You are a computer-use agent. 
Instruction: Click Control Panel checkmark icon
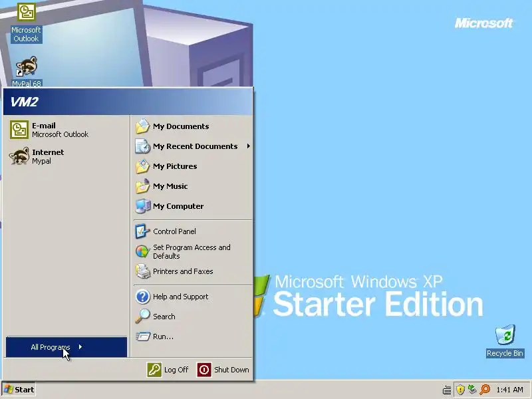click(x=142, y=231)
